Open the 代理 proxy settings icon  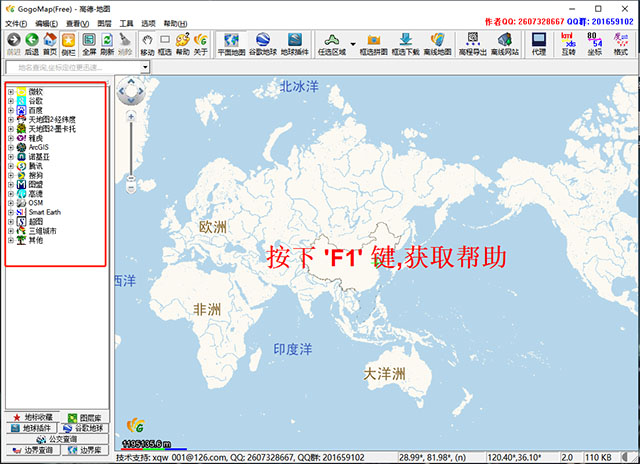click(x=539, y=40)
